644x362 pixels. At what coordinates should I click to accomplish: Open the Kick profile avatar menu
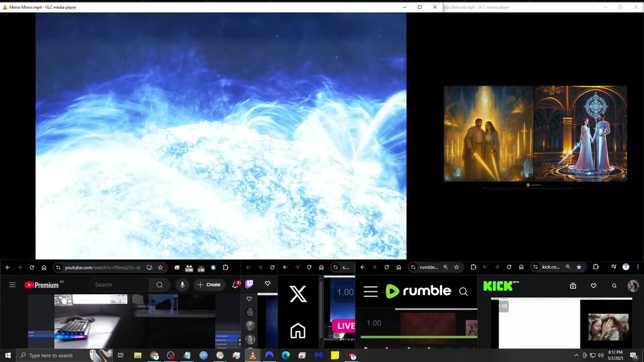pyautogui.click(x=633, y=286)
